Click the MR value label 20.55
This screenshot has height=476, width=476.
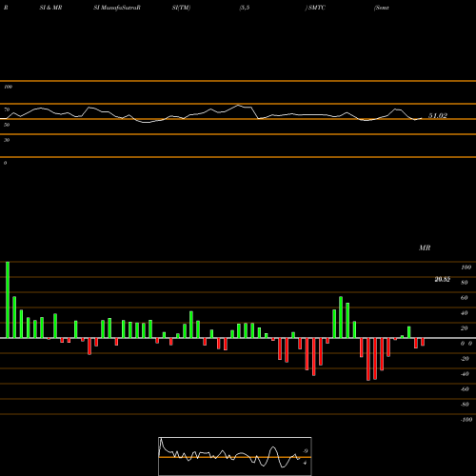442,279
